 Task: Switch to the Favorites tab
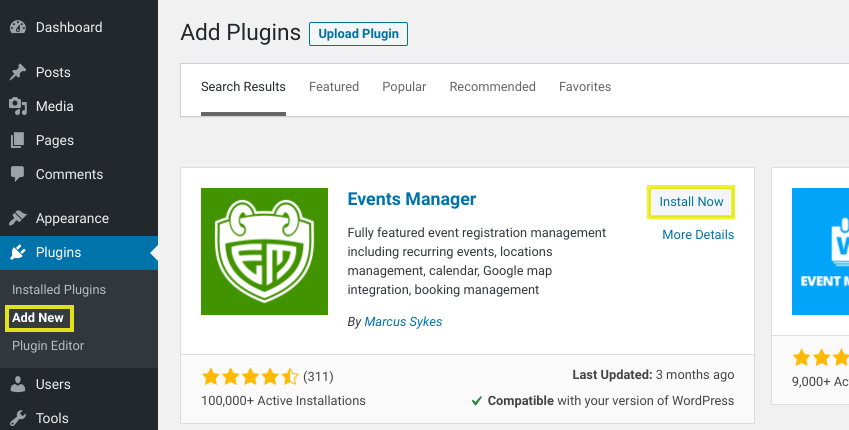[x=585, y=87]
